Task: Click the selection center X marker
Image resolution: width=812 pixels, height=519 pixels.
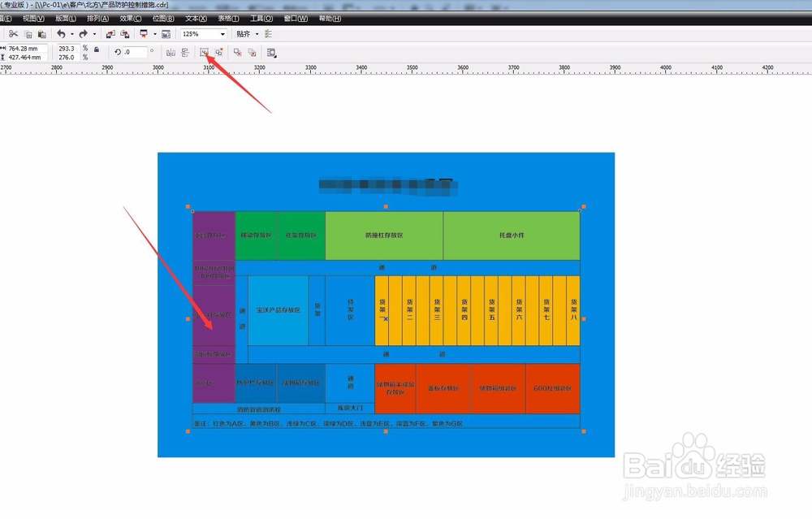Action: click(385, 319)
